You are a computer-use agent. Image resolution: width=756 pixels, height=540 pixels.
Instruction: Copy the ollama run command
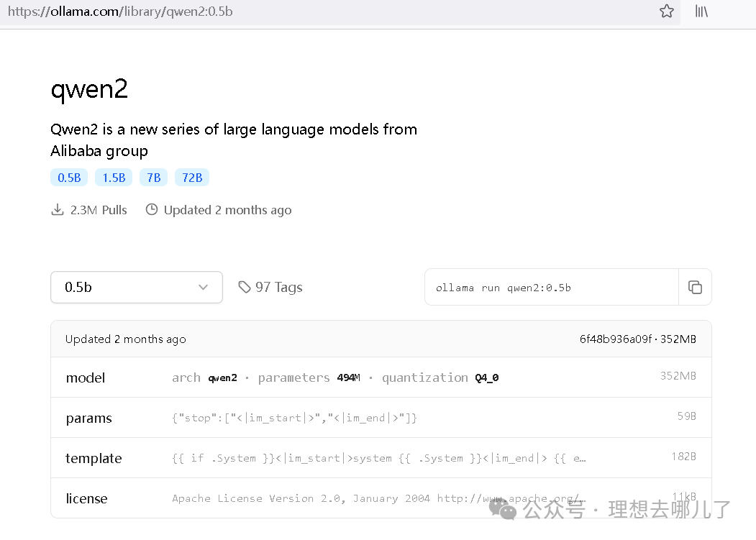tap(695, 288)
